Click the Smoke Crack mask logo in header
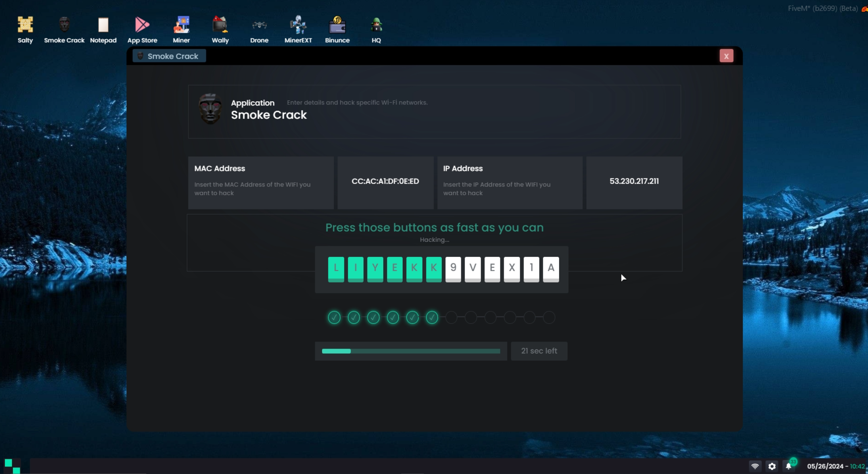 pos(210,109)
